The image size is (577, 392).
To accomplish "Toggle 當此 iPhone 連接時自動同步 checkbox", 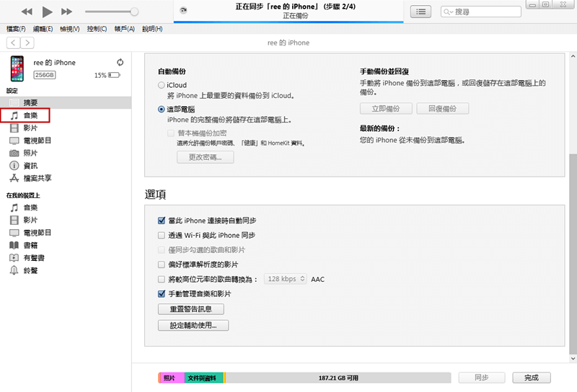I will click(161, 220).
